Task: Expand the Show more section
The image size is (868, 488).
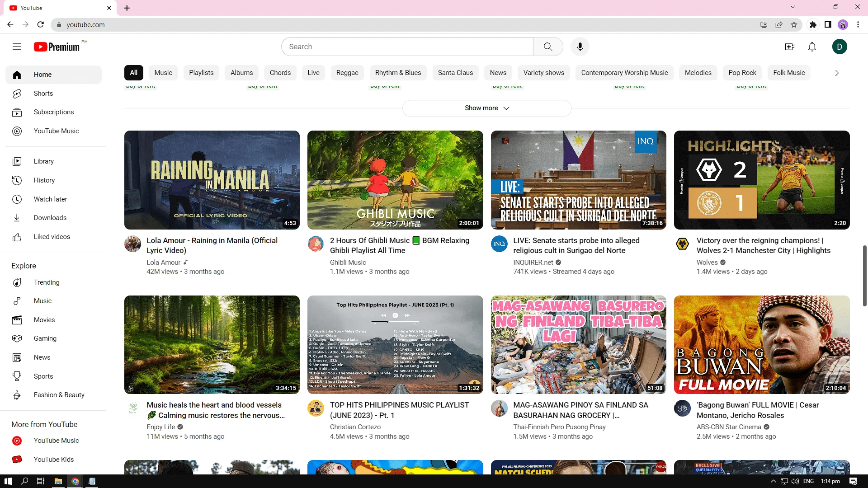Action: [x=487, y=108]
